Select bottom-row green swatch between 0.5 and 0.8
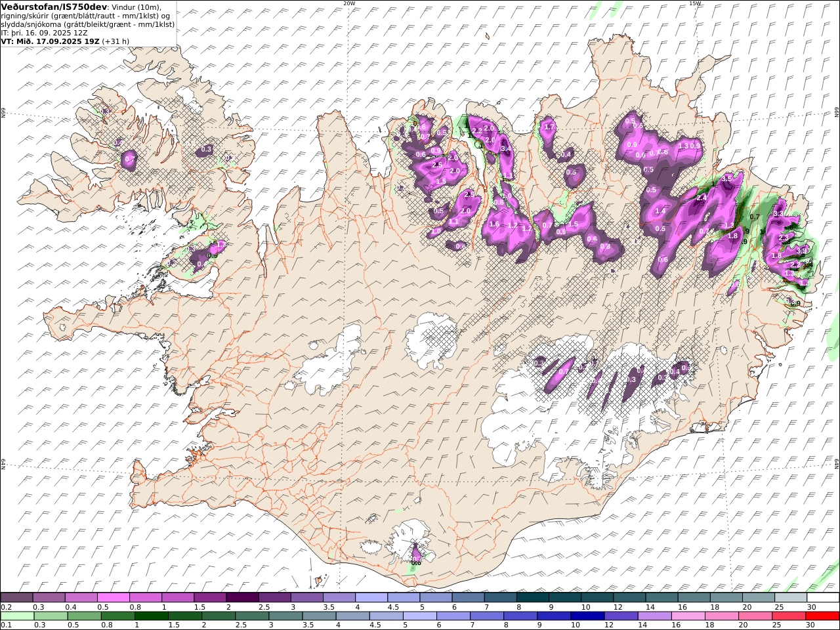Image resolution: width=840 pixels, height=630 pixels. (84, 616)
